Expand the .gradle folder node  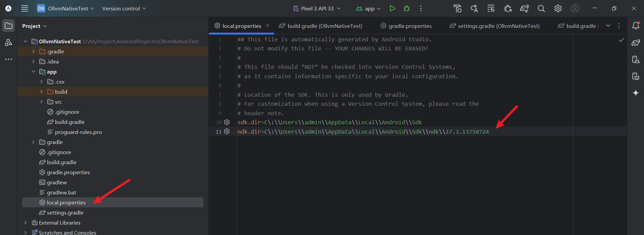pyautogui.click(x=33, y=51)
